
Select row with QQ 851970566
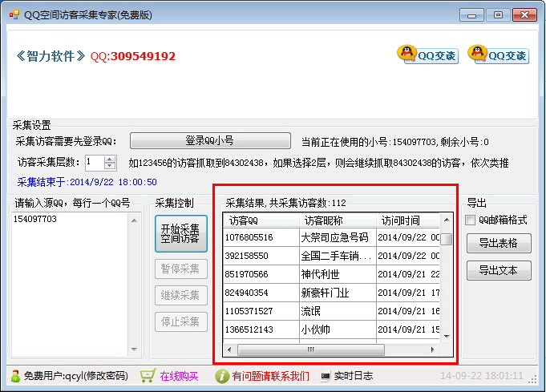click(331, 274)
